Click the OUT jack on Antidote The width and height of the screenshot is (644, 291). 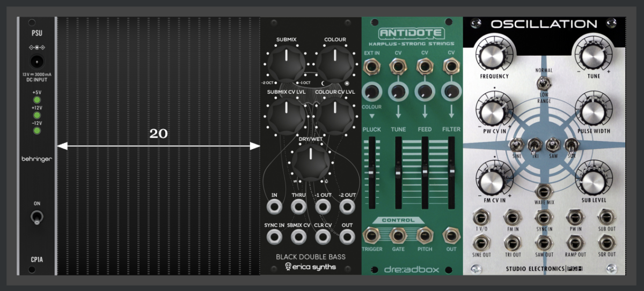click(451, 235)
